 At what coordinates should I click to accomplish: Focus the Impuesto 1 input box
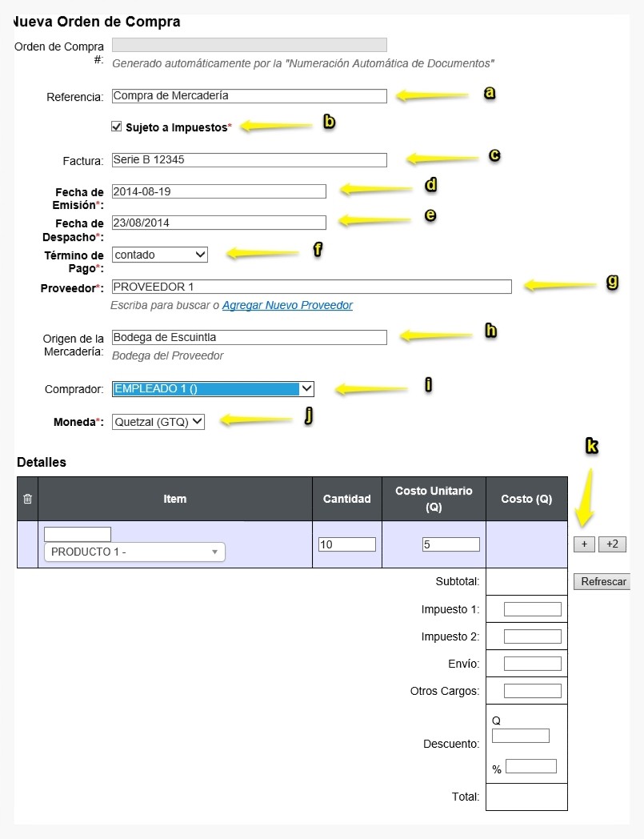pyautogui.click(x=533, y=609)
